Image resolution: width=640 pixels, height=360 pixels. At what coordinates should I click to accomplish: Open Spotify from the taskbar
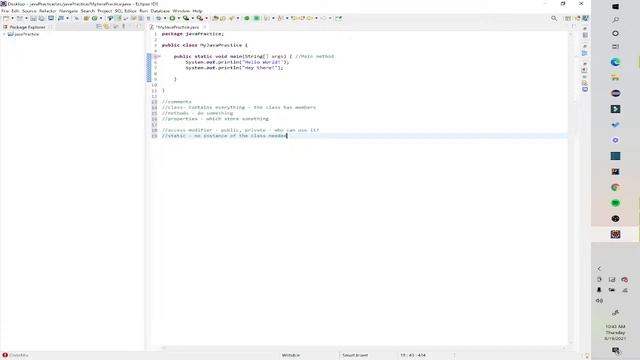(x=616, y=203)
